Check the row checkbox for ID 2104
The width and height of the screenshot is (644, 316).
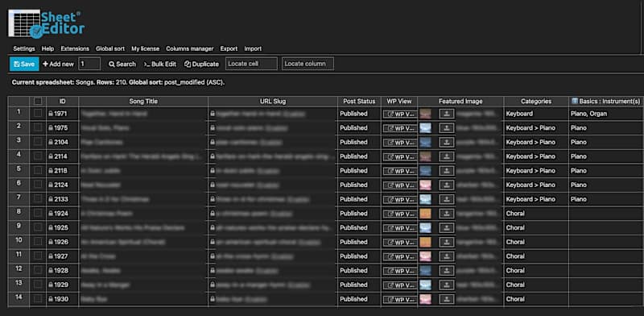38,142
